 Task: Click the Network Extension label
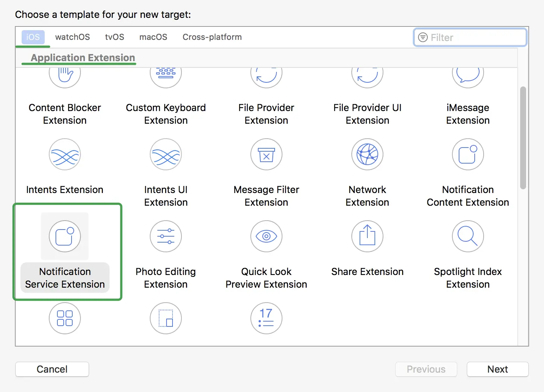[367, 196]
